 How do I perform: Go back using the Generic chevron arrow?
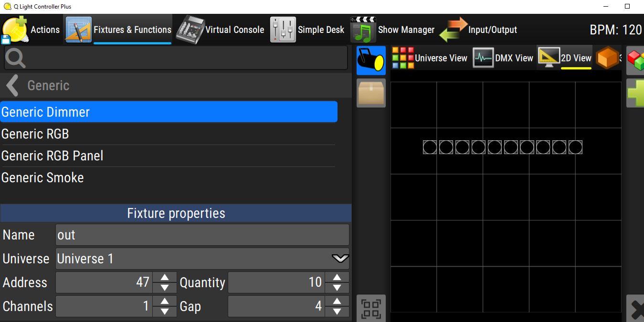(x=12, y=86)
